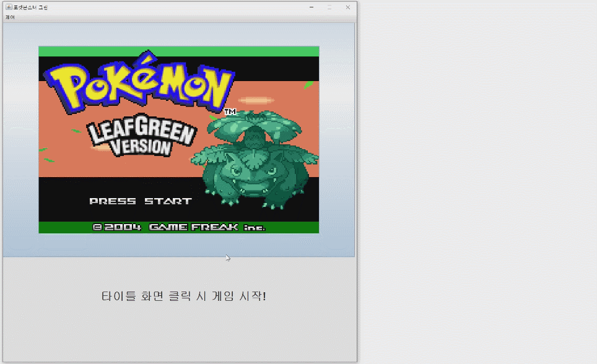Click the yellow Pokémon logo
Viewport: 597px width, 364px height.
click(x=139, y=82)
